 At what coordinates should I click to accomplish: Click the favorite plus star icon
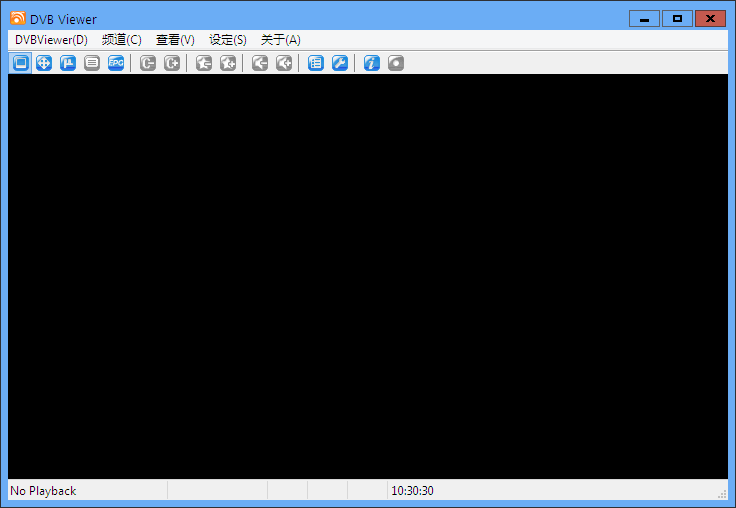click(x=228, y=63)
